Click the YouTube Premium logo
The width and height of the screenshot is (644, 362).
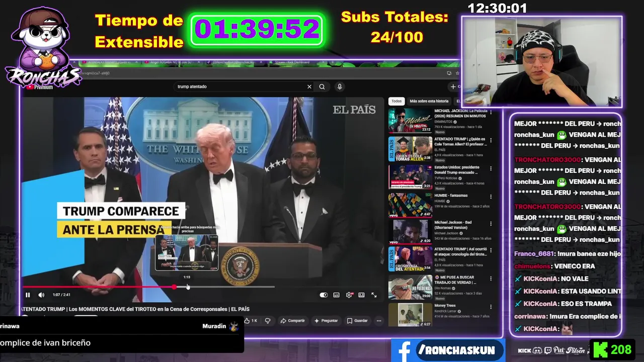click(x=39, y=86)
